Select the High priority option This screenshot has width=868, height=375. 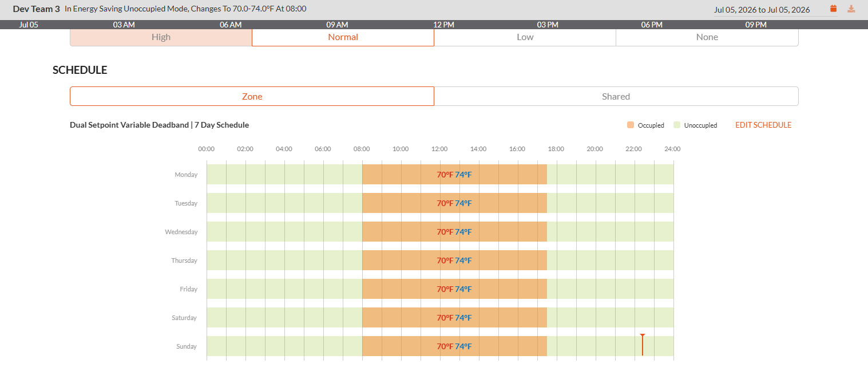(161, 37)
